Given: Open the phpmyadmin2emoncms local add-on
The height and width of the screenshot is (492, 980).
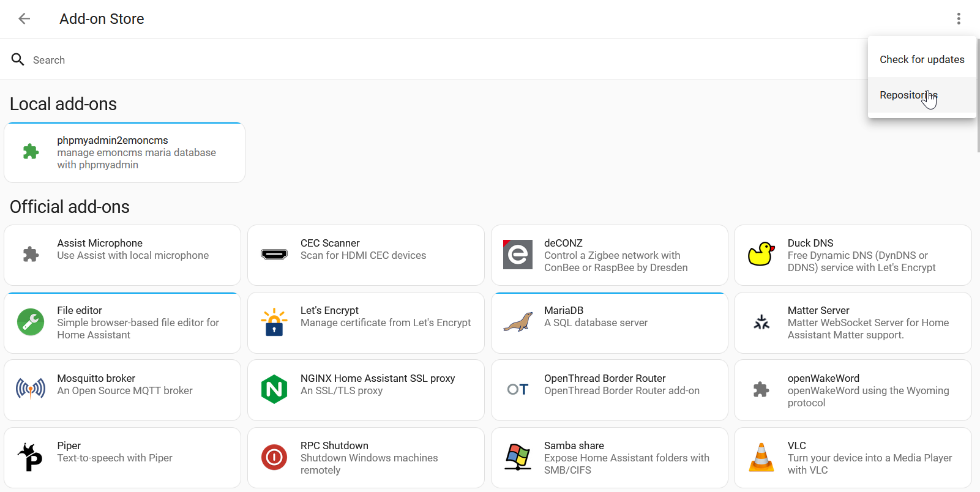Looking at the screenshot, I should pyautogui.click(x=124, y=153).
